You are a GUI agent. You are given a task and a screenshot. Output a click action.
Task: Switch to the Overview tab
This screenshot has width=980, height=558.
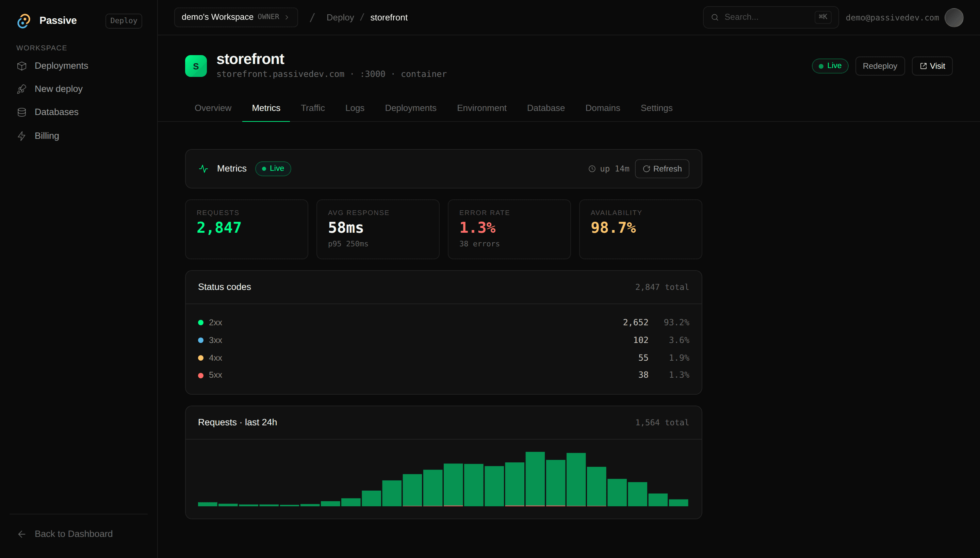(x=213, y=108)
